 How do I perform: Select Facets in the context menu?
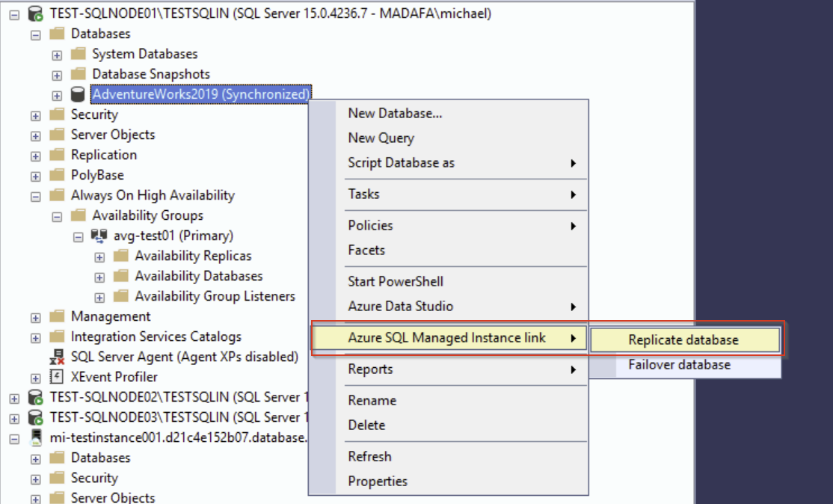(x=449, y=251)
